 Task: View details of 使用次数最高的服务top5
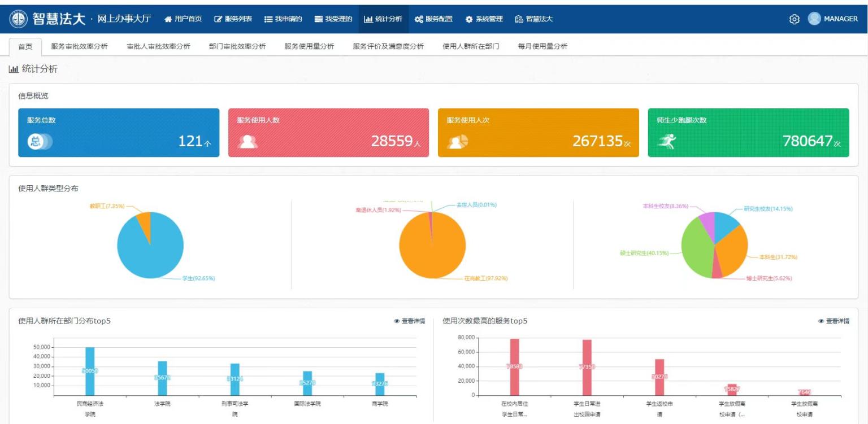(834, 321)
